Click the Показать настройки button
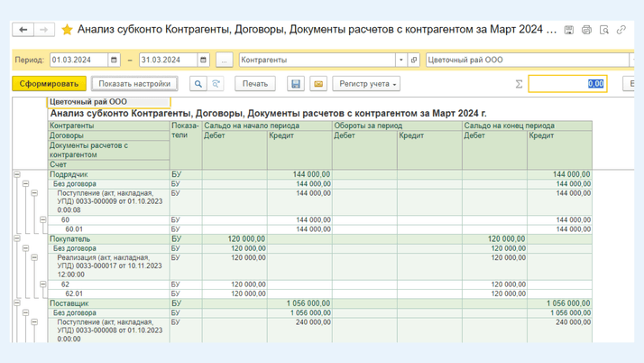Image resolution: width=644 pixels, height=363 pixels. coord(134,84)
